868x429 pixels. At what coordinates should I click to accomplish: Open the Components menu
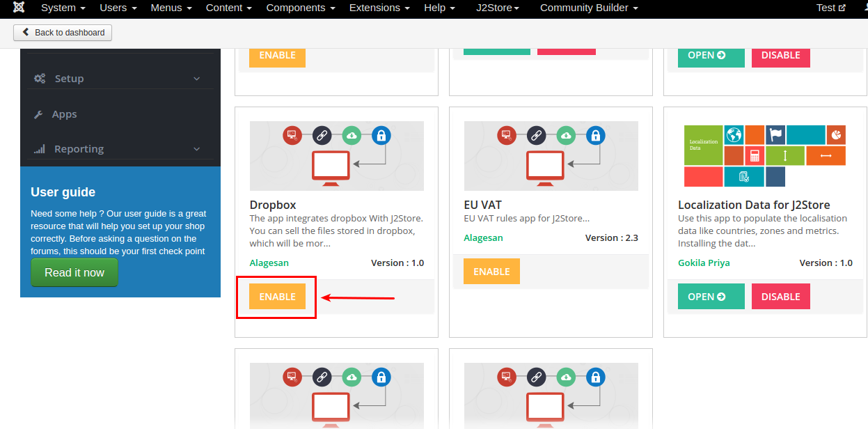(x=301, y=8)
